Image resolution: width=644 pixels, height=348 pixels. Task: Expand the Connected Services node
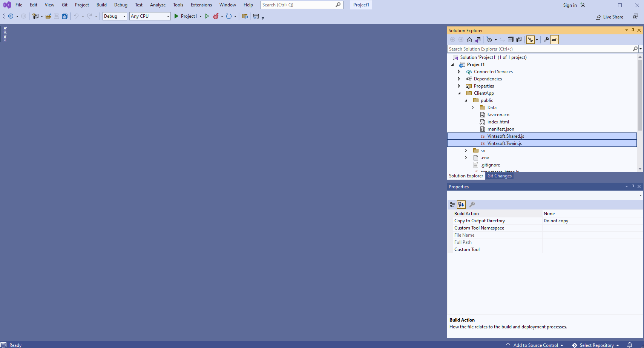(459, 72)
